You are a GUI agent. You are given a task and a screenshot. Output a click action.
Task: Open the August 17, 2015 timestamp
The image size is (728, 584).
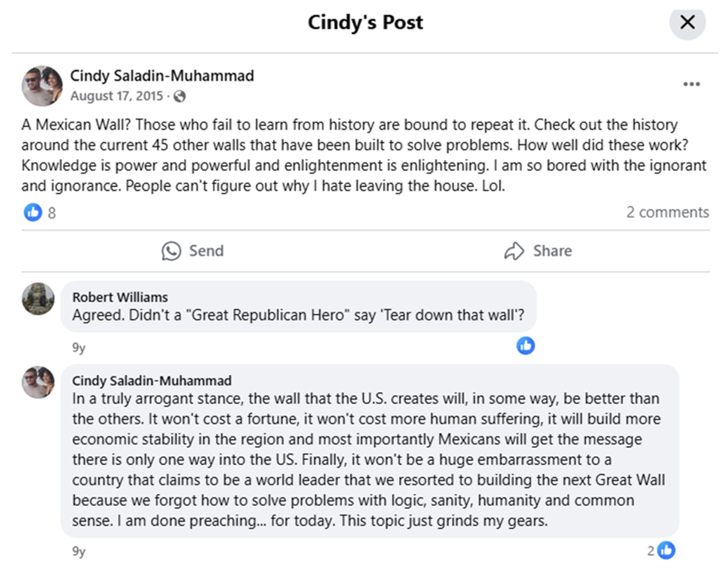coord(116,96)
